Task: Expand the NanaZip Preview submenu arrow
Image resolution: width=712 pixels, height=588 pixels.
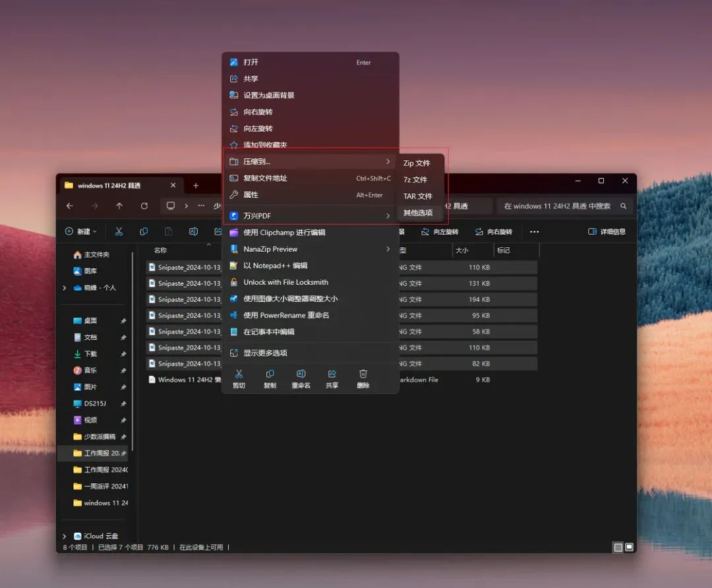Action: (388, 249)
